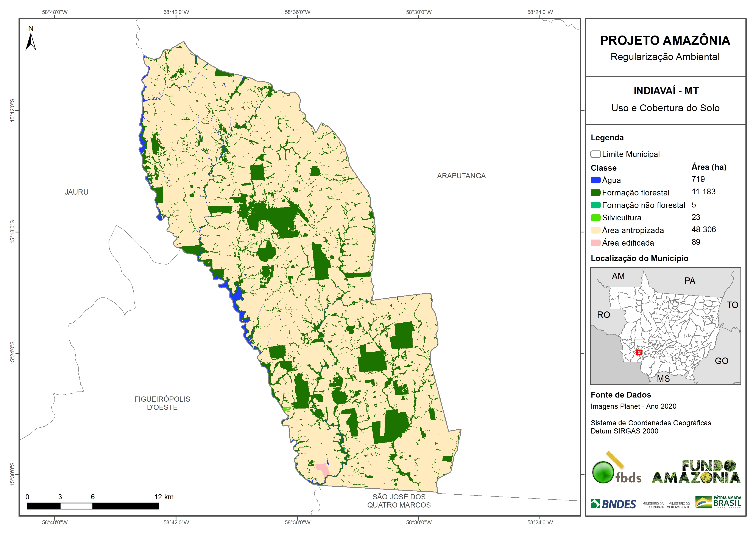Click the JAURU neighboring municipality label
This screenshot has width=756, height=534.
(x=76, y=192)
